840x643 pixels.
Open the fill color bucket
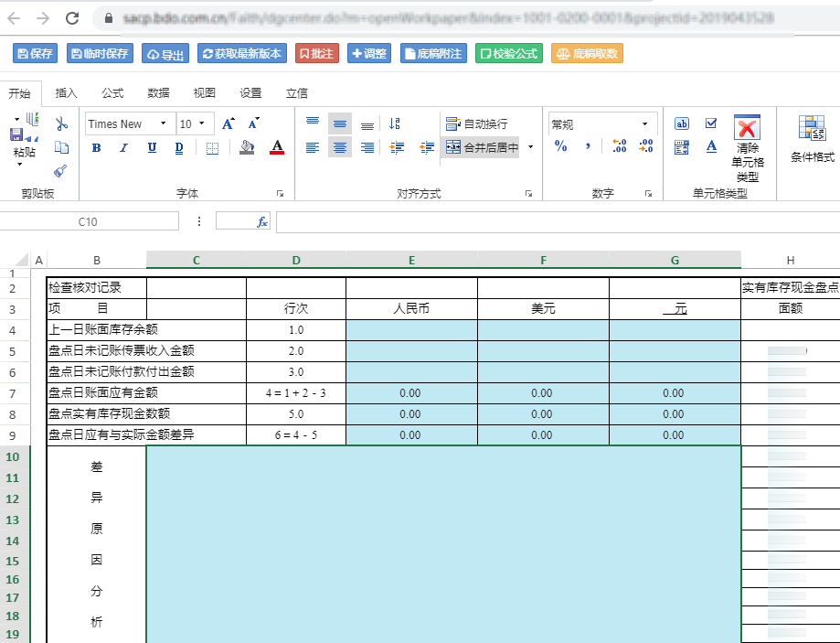[247, 147]
